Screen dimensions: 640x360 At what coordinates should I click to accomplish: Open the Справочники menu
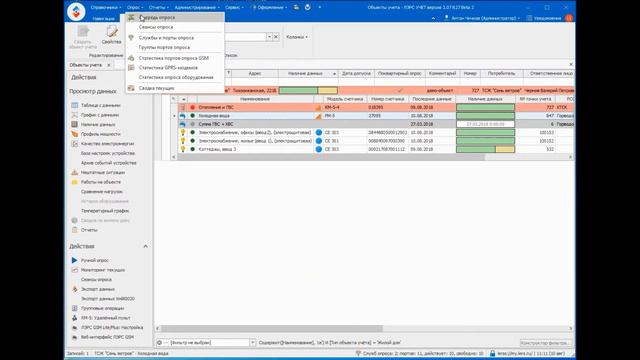(106, 7)
